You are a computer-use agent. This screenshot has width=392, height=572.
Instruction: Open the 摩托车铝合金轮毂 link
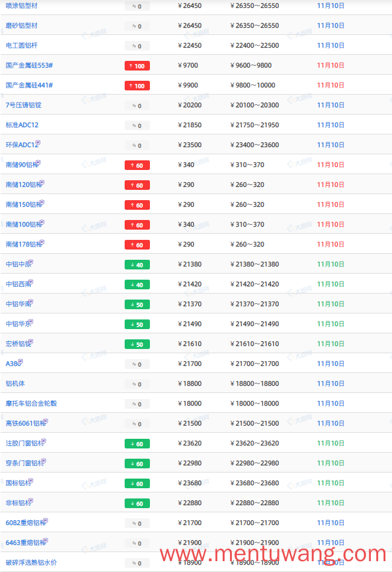31,403
